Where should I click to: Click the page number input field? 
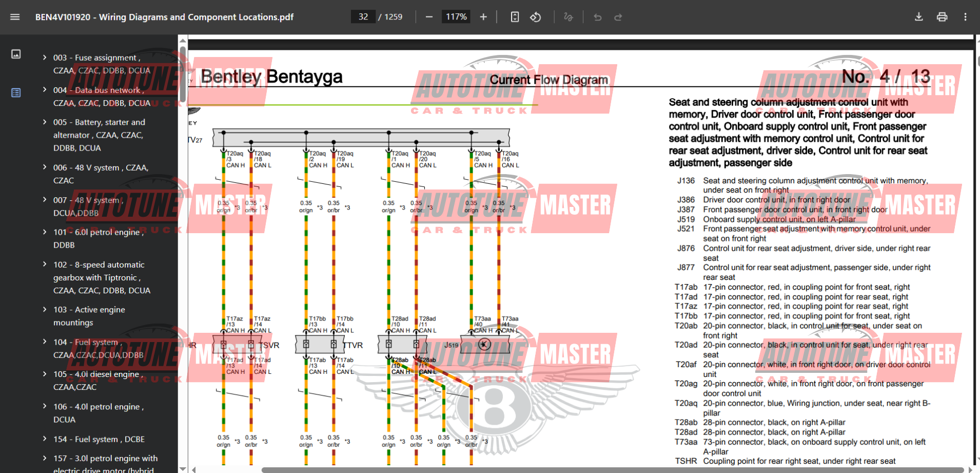pyautogui.click(x=363, y=17)
